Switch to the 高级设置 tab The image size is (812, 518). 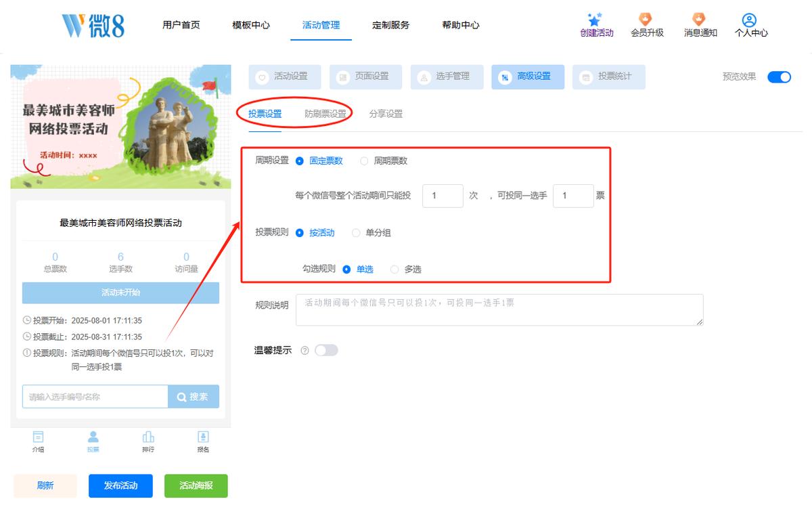point(528,77)
